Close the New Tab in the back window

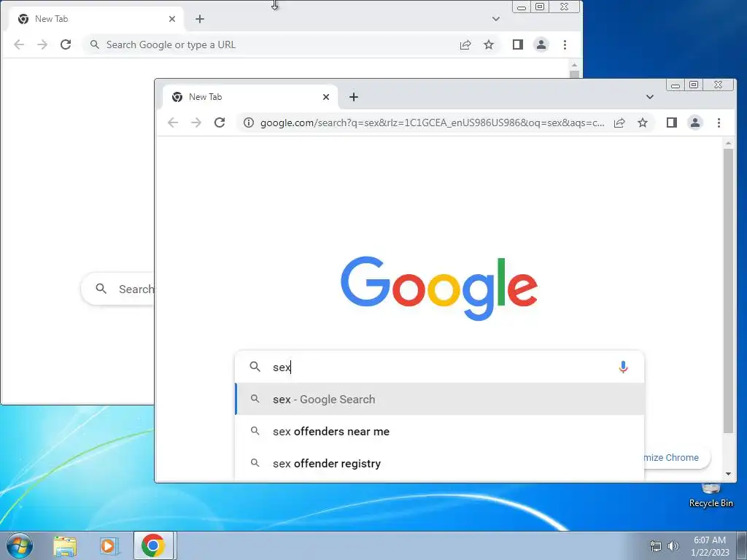tap(172, 18)
